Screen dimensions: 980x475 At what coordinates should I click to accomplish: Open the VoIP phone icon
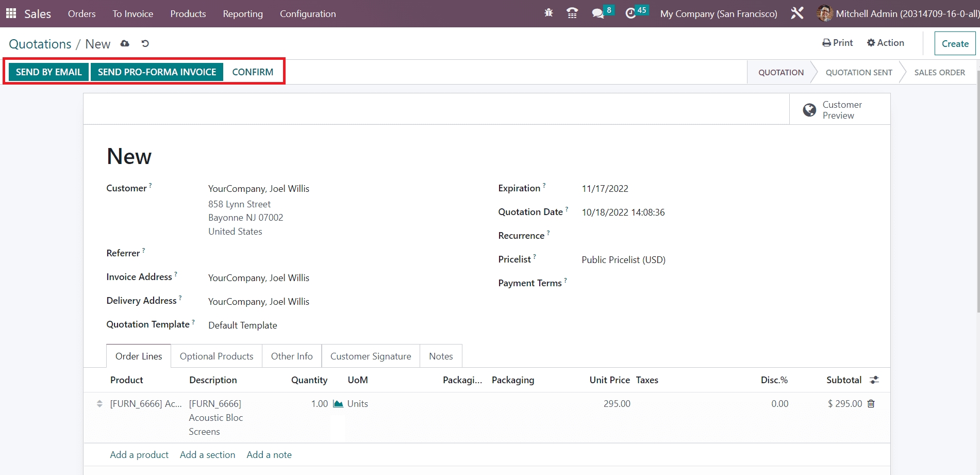(572, 13)
